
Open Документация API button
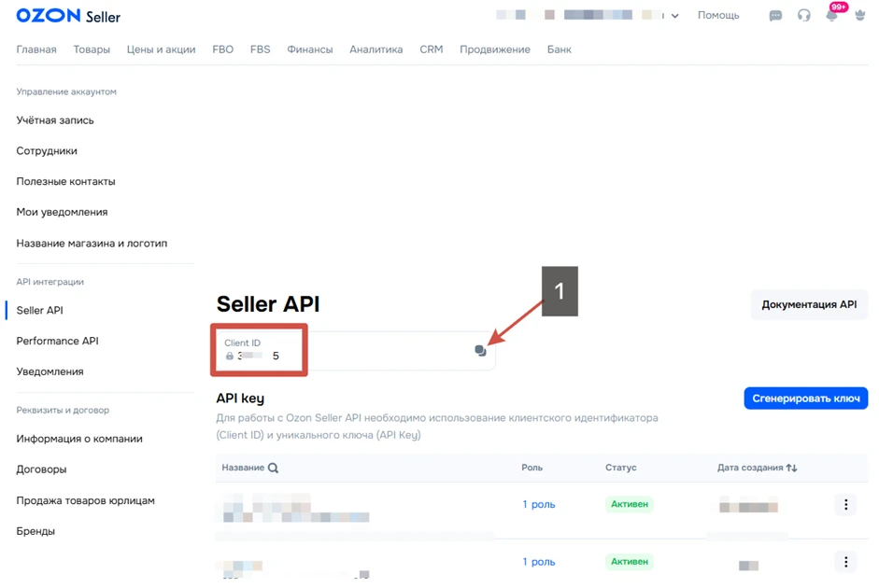pos(809,304)
